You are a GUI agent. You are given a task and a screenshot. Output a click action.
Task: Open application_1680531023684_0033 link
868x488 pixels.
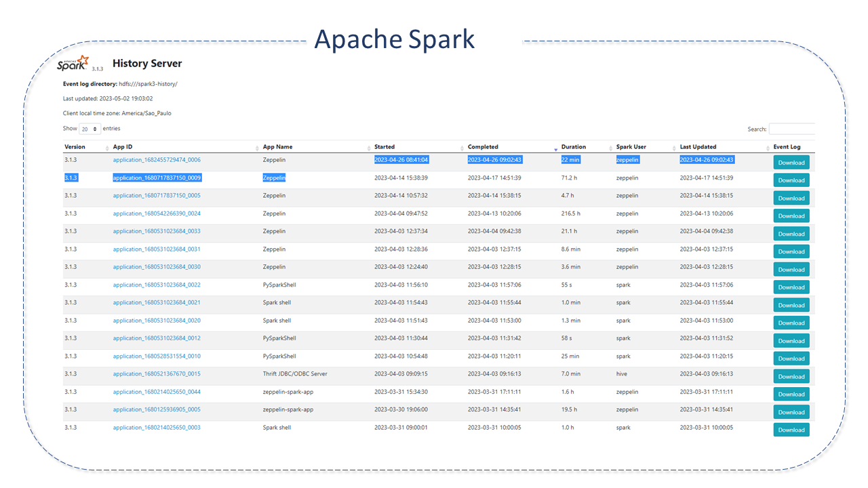pos(157,231)
